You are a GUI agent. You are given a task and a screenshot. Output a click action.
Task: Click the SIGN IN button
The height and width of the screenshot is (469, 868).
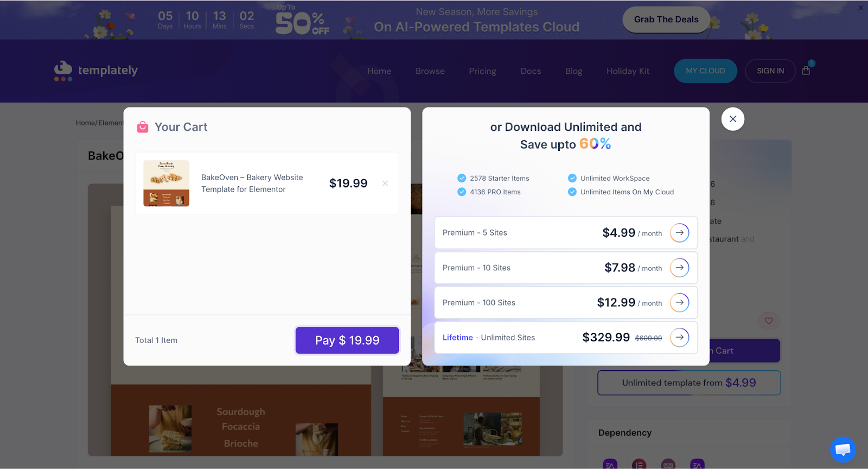[x=770, y=71]
